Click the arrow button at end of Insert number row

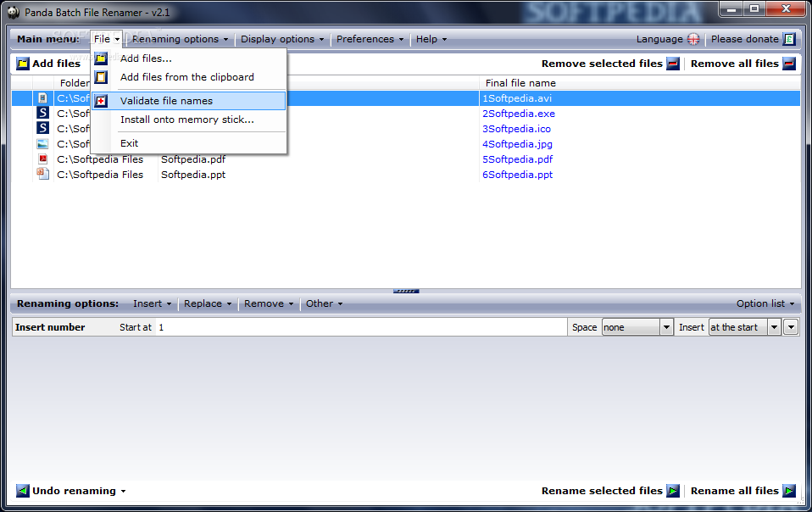791,327
